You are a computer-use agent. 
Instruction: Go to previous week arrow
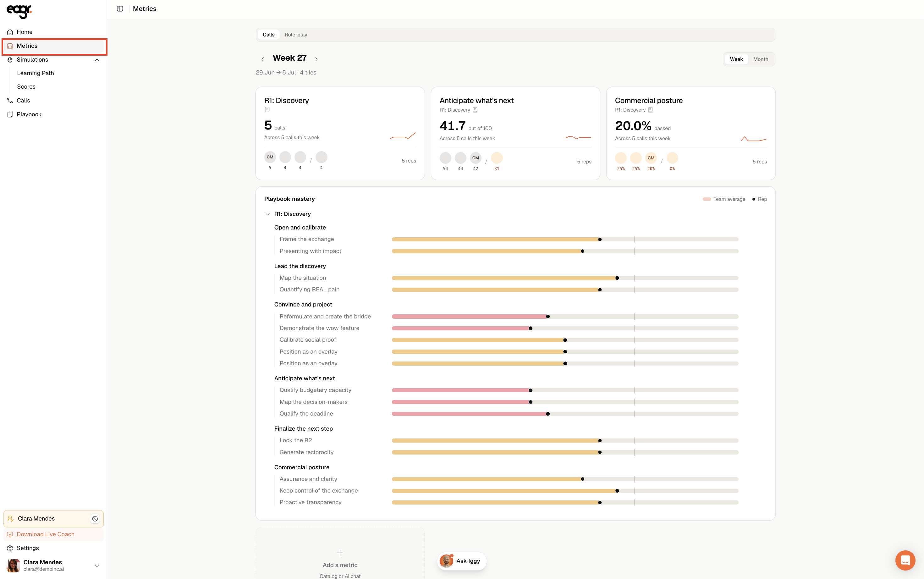click(262, 59)
